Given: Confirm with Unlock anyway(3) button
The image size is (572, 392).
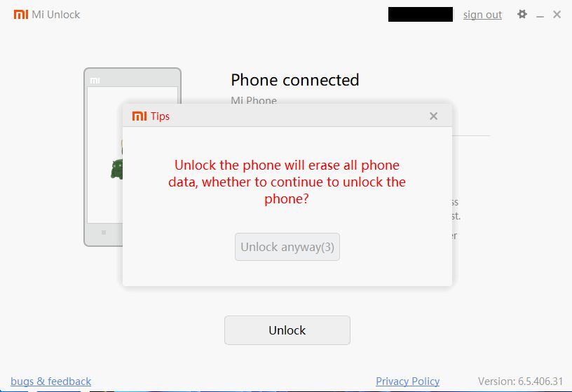Looking at the screenshot, I should coord(287,247).
